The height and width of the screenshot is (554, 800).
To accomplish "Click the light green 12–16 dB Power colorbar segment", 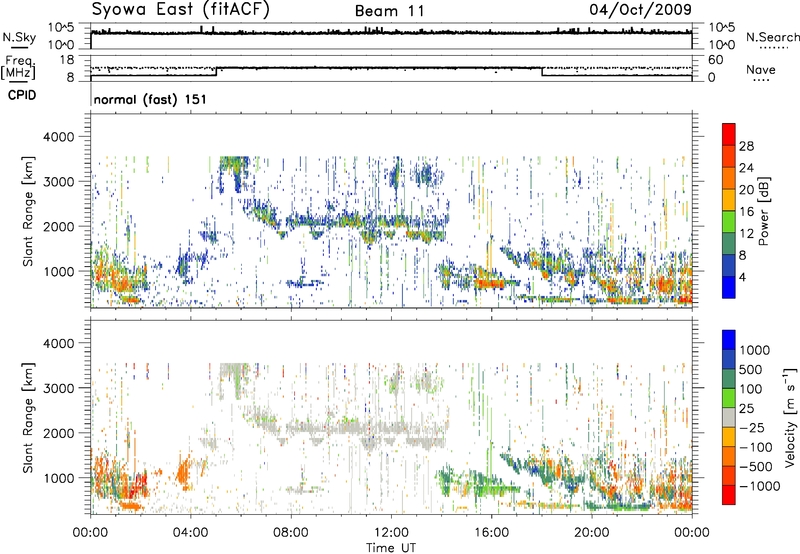I will [x=729, y=222].
